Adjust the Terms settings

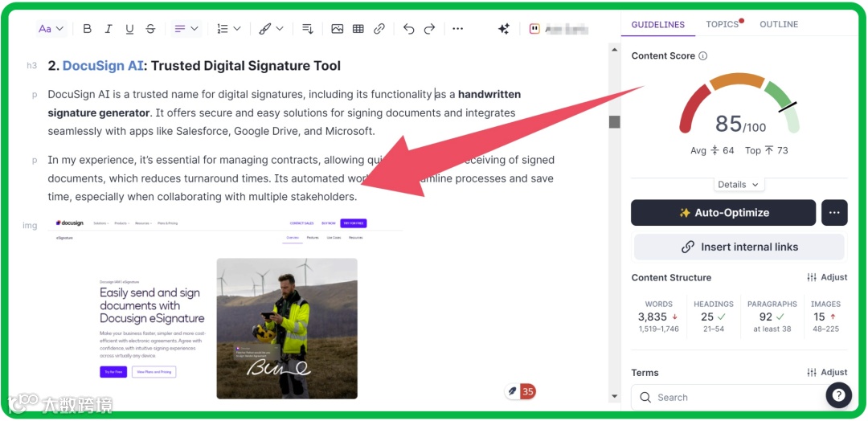(828, 372)
